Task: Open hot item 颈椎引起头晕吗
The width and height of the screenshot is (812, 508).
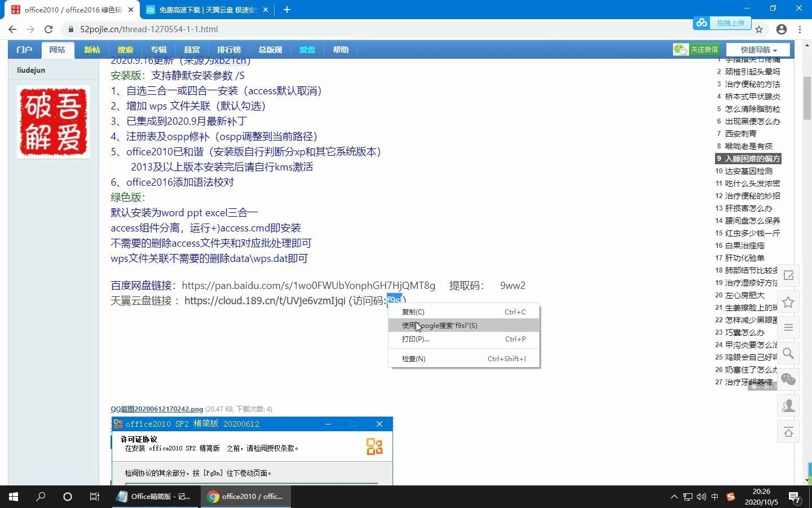Action: (x=752, y=72)
